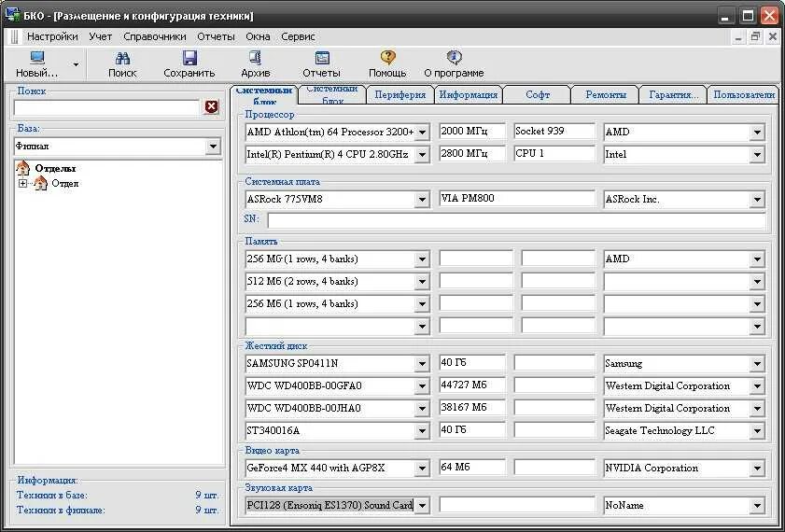785x532 pixels.
Task: Open the WDC WD400BB-00JHA0 disk dropdown
Action: tap(422, 409)
